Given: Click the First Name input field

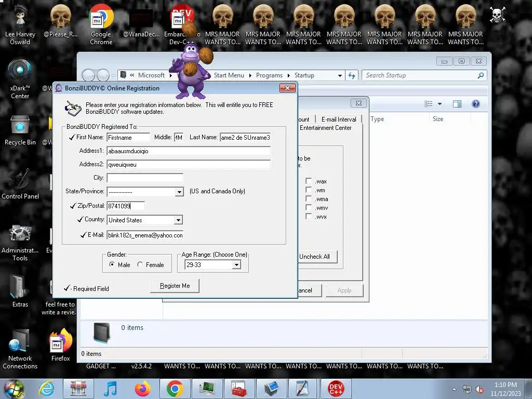Looking at the screenshot, I should [x=128, y=137].
